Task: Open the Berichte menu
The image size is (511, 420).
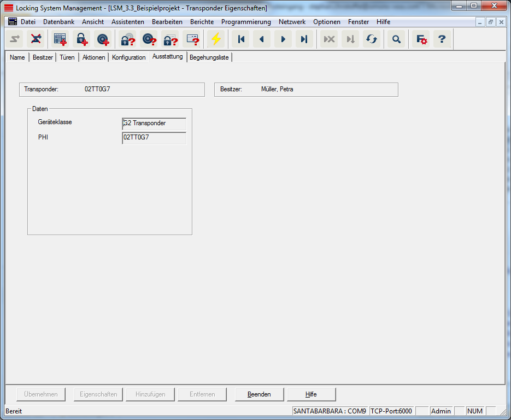Action: point(202,22)
